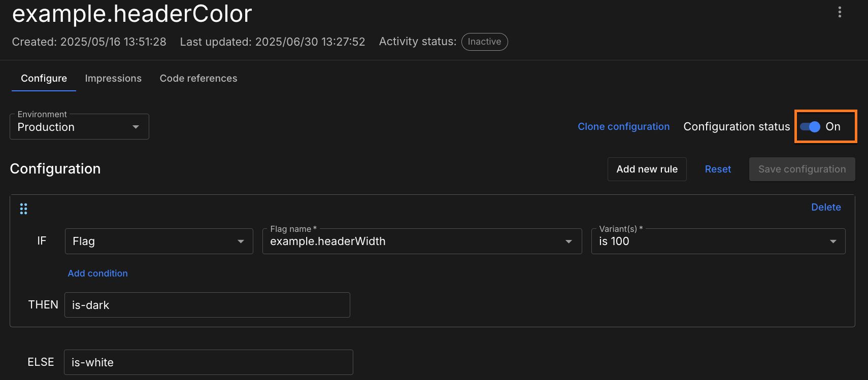Click the Save configuration button
This screenshot has width=868, height=380.
802,169
